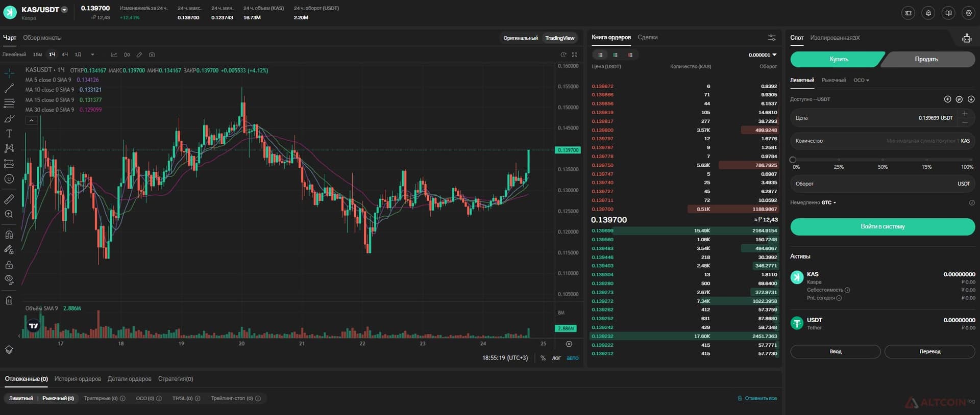Screen dimensions: 980x415
Task: Open the История ордеров tab
Action: click(78, 379)
